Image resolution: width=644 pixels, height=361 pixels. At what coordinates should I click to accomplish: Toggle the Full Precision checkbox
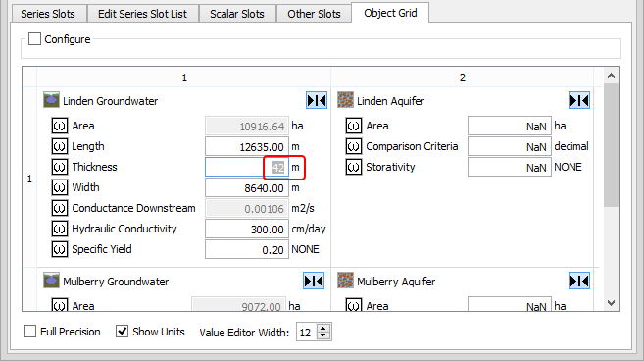[x=30, y=331]
